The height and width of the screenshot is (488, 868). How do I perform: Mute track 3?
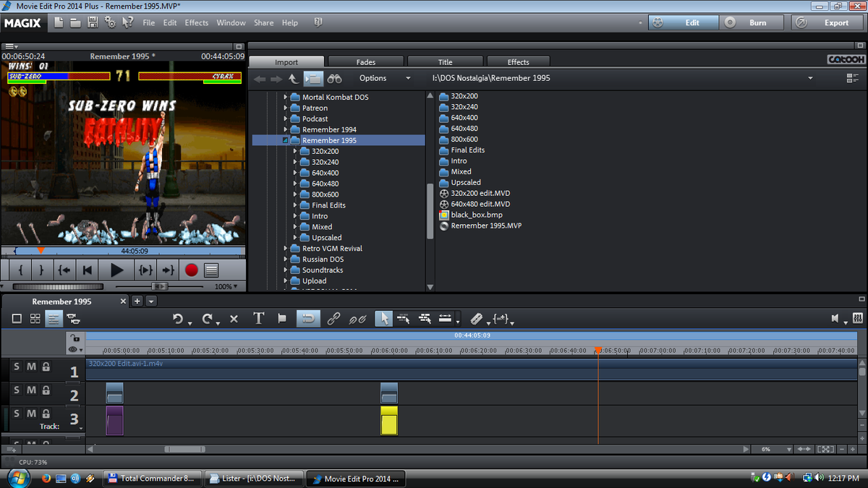point(31,413)
